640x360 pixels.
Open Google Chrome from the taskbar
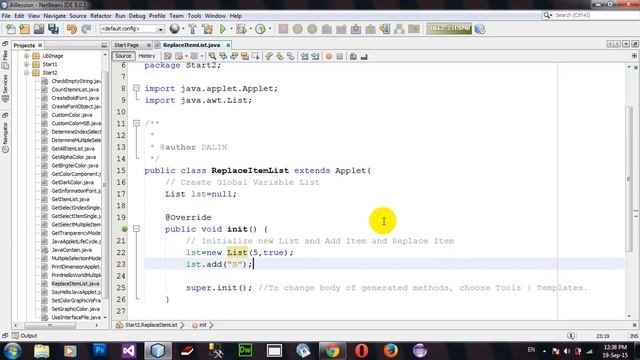(x=332, y=350)
